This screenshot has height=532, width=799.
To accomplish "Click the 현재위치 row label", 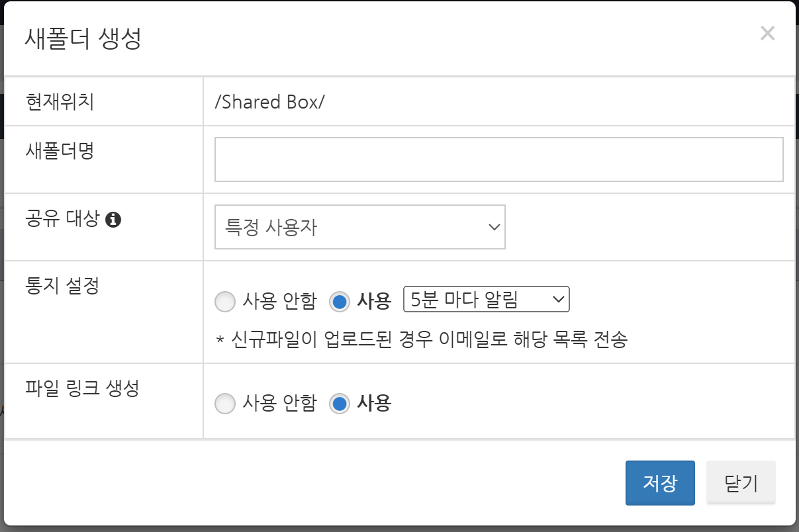I will 60,102.
